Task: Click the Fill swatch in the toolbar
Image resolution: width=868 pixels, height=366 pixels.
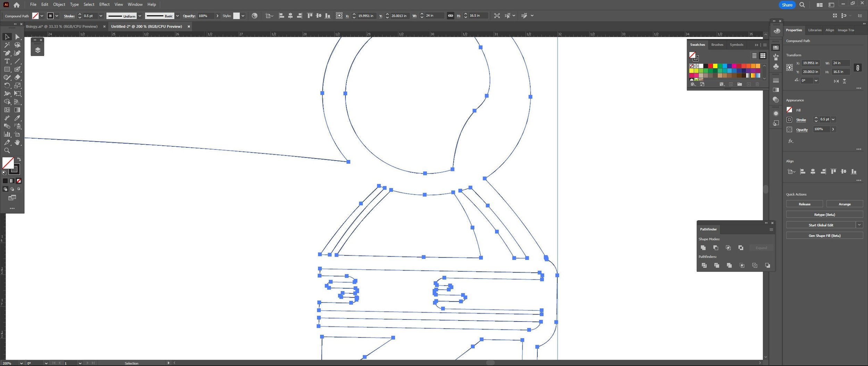Action: click(8, 163)
